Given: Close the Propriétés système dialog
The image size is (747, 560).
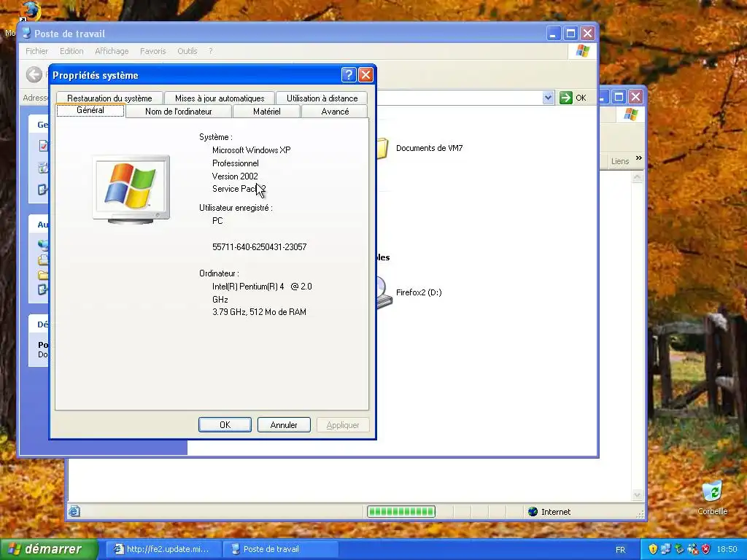Looking at the screenshot, I should pos(365,75).
